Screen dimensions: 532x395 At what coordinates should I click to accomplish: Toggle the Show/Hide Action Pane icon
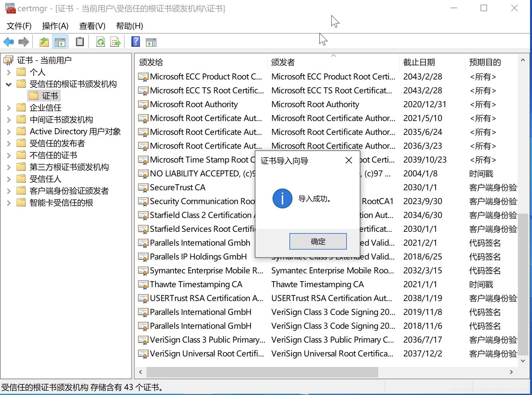click(151, 42)
